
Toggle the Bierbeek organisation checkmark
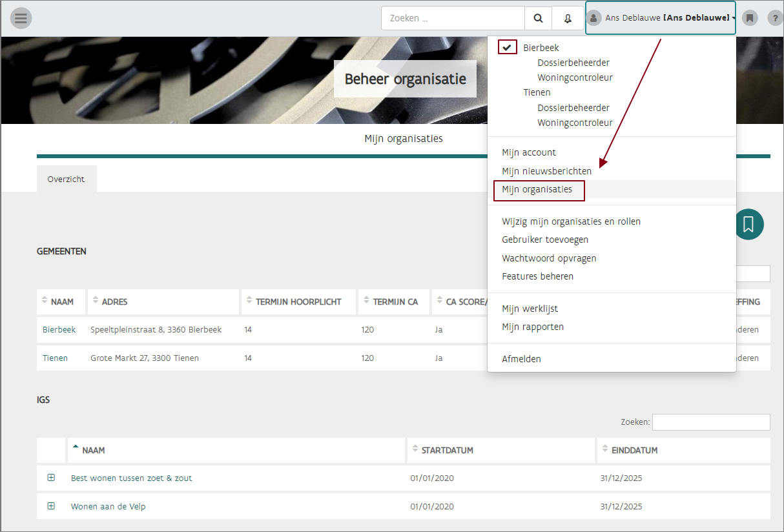click(x=508, y=47)
